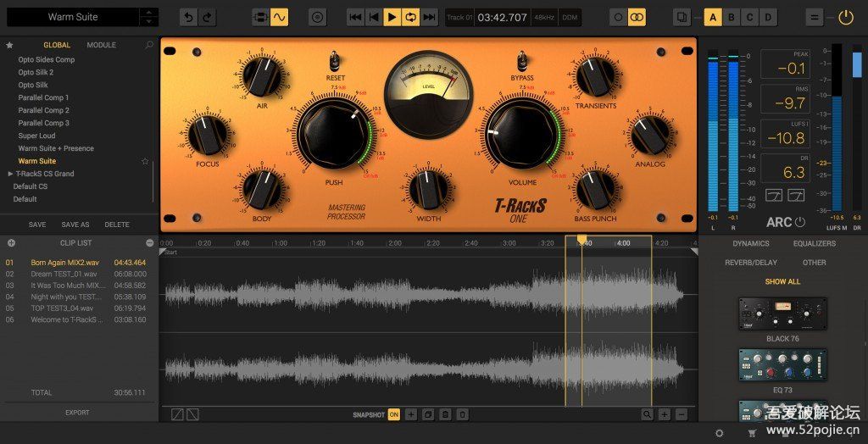The image size is (868, 444).
Task: Adjust the WIDTH knob
Action: click(428, 190)
